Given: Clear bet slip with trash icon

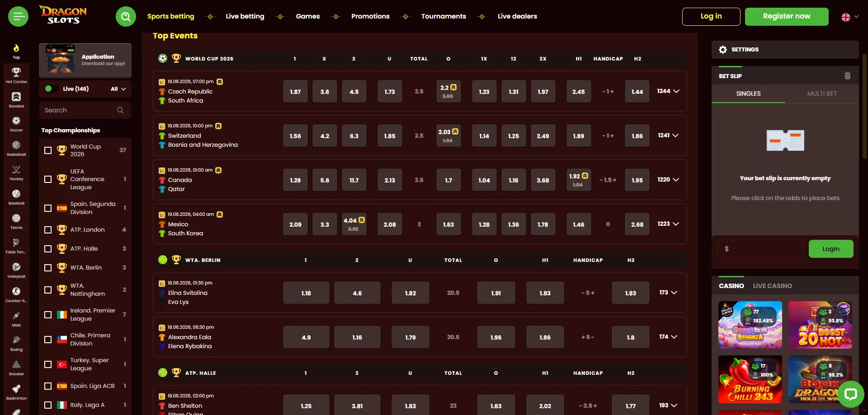Looking at the screenshot, I should point(848,76).
